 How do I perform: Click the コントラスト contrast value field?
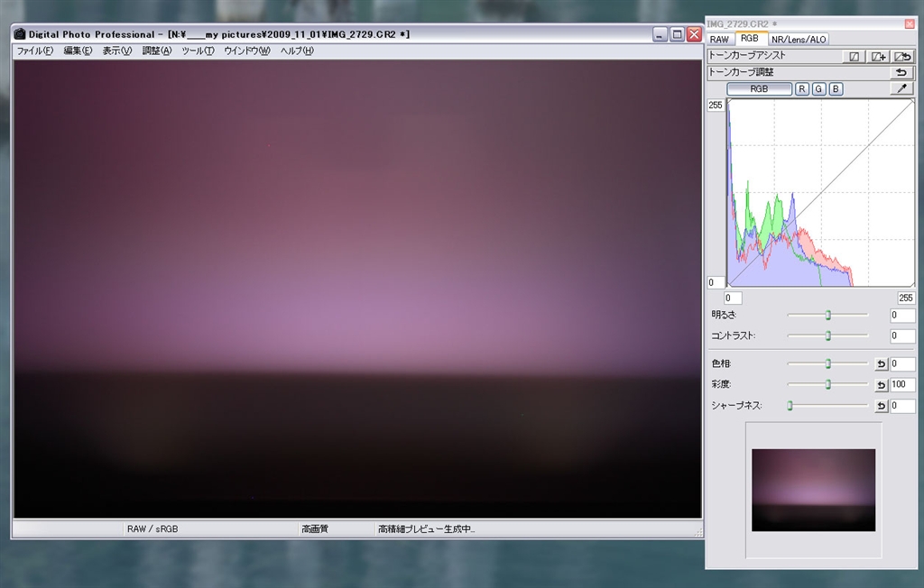(902, 335)
